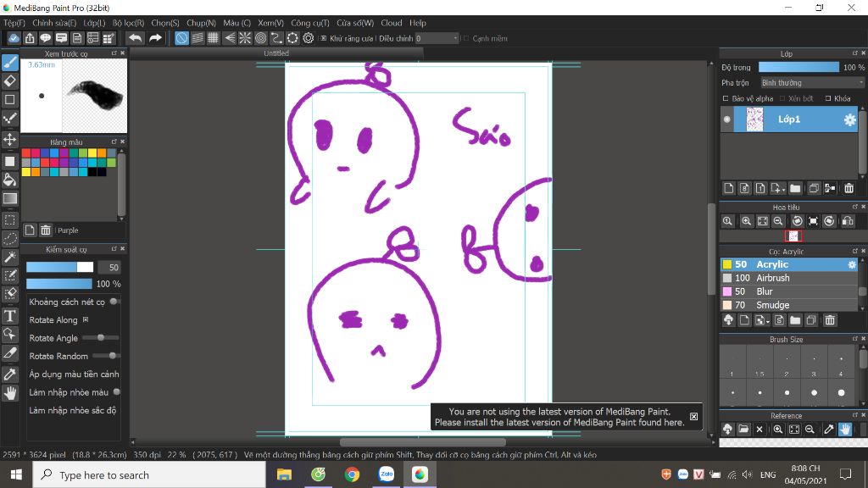Open the Lớp(L) menu
The width and height of the screenshot is (868, 488).
(94, 23)
